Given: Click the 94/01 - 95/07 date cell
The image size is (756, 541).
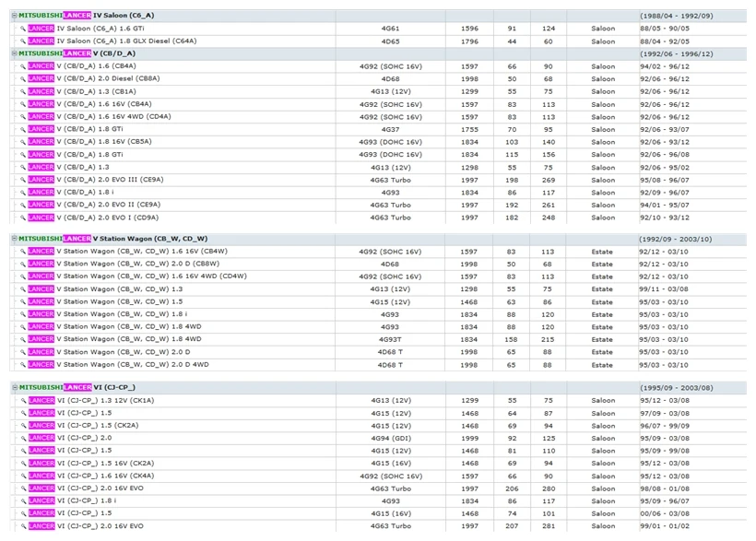Looking at the screenshot, I should [x=665, y=205].
